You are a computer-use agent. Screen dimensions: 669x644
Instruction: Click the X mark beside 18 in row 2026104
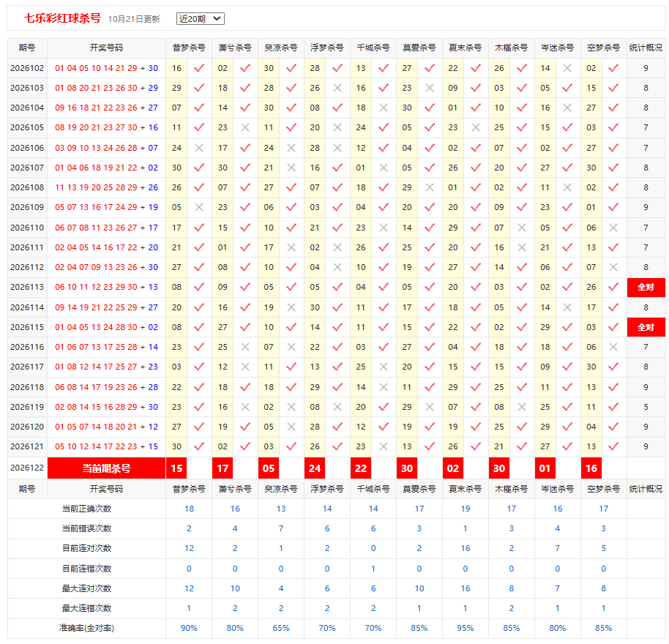tap(384, 108)
